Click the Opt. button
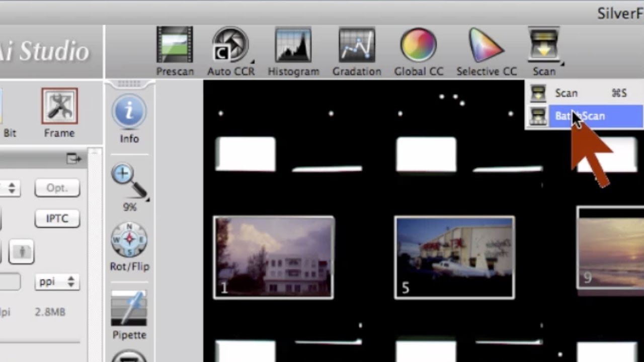The width and height of the screenshot is (644, 362). pos(57,188)
